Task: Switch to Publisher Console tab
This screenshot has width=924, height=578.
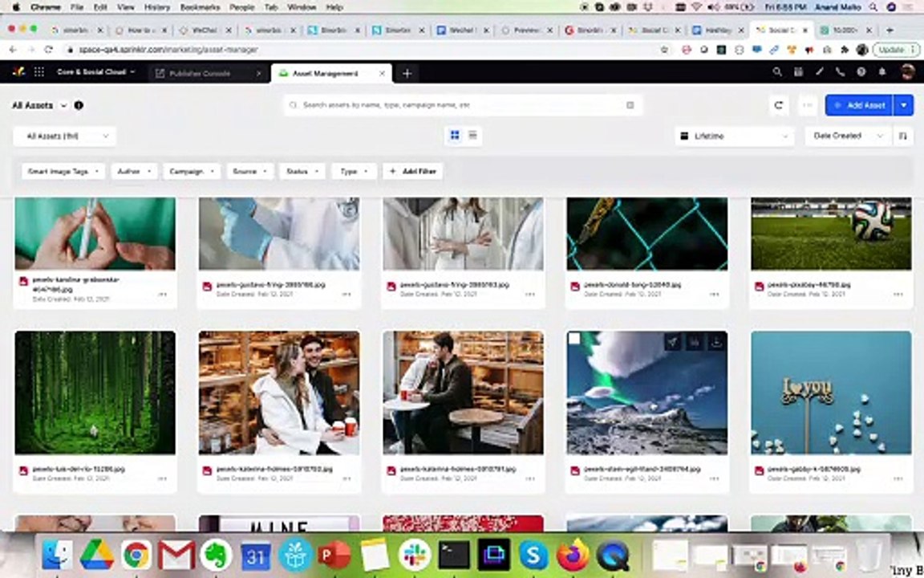Action: (x=200, y=74)
